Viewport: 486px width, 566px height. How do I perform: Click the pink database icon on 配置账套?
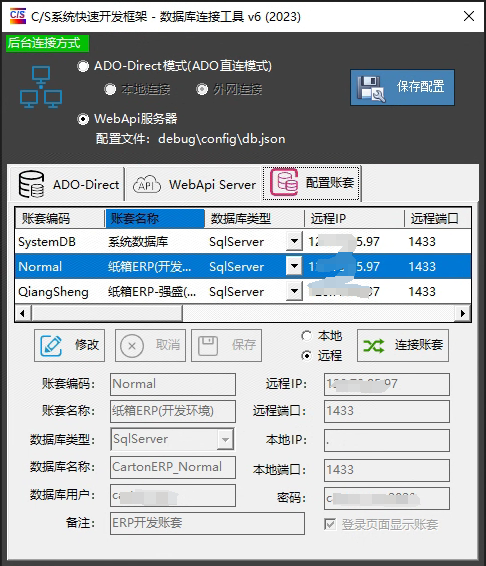pos(284,182)
